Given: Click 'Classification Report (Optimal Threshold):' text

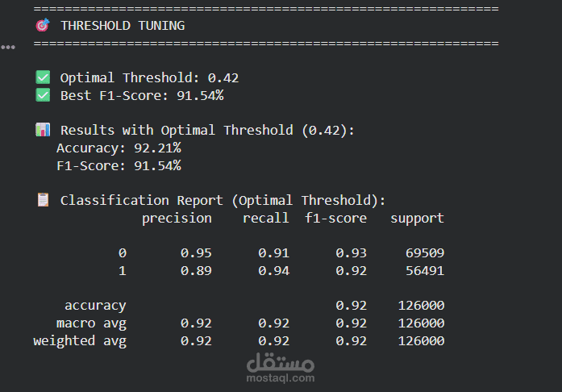Looking at the screenshot, I should tap(223, 200).
